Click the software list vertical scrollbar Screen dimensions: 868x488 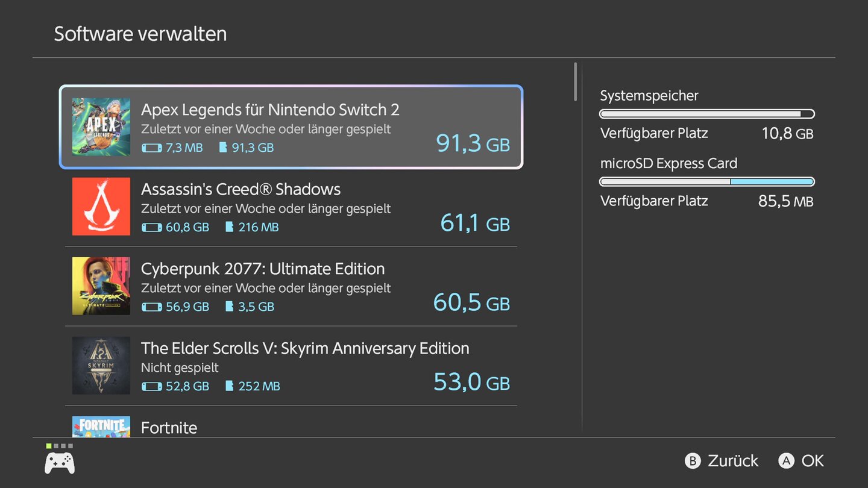click(x=576, y=82)
